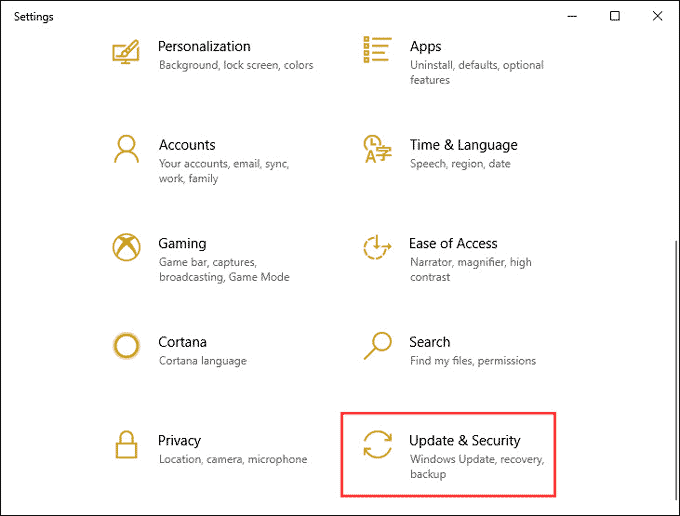Open the Ease of Access icon
The image size is (680, 516).
377,247
